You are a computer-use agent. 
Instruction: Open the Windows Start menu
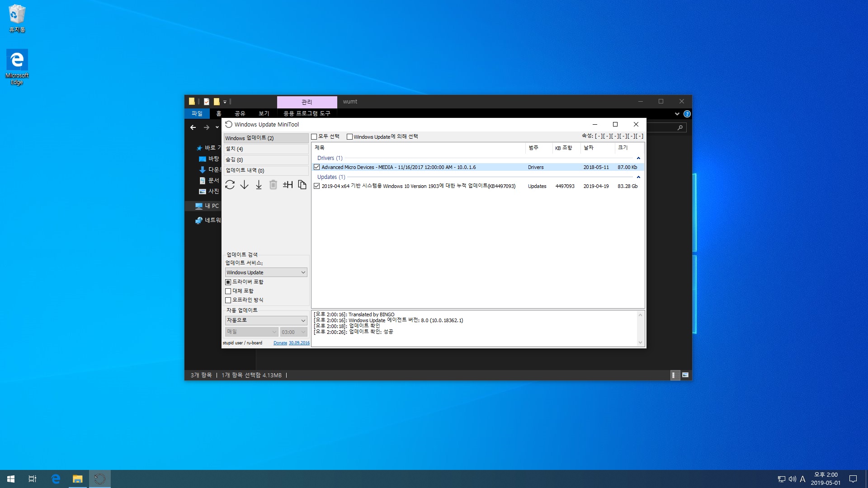(x=11, y=479)
